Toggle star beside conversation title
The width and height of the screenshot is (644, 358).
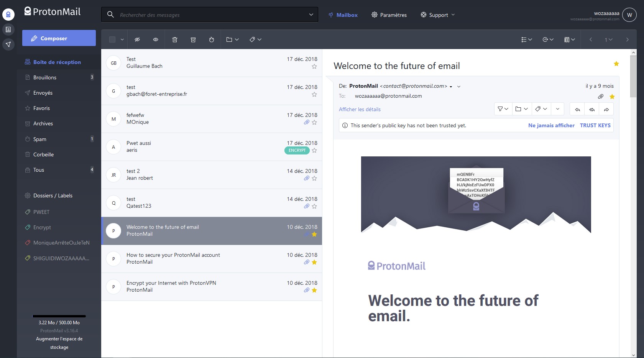pyautogui.click(x=616, y=64)
